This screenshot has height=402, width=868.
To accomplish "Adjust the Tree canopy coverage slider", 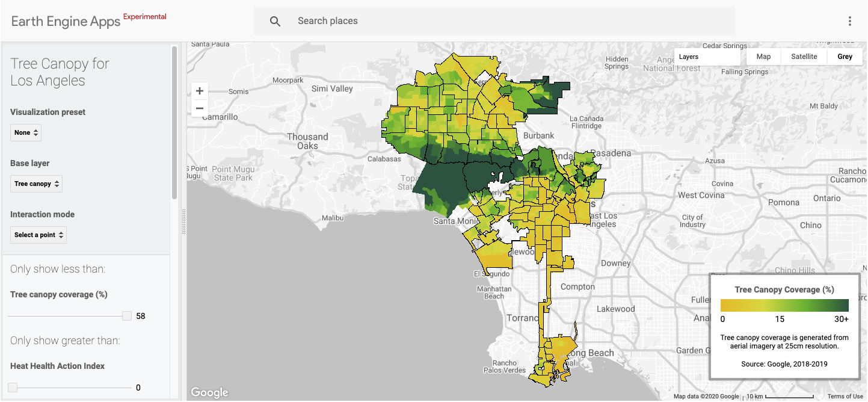I will point(126,315).
